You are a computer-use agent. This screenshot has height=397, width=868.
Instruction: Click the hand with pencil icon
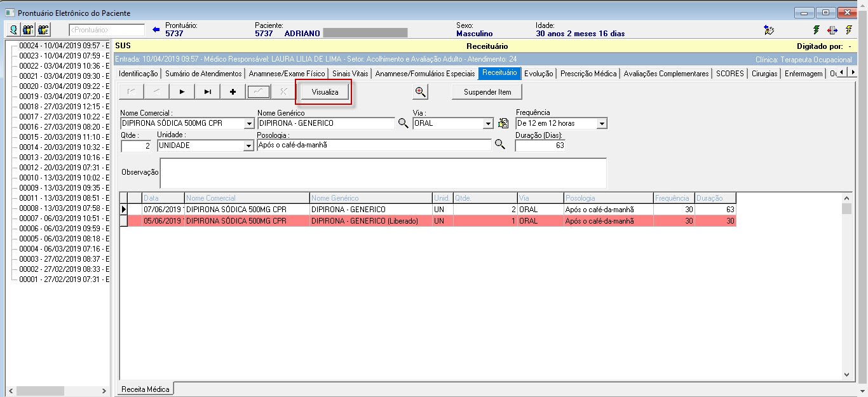pos(770,30)
